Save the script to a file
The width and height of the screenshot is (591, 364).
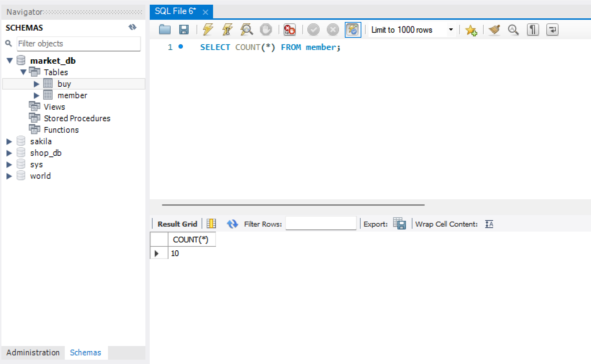pyautogui.click(x=184, y=29)
